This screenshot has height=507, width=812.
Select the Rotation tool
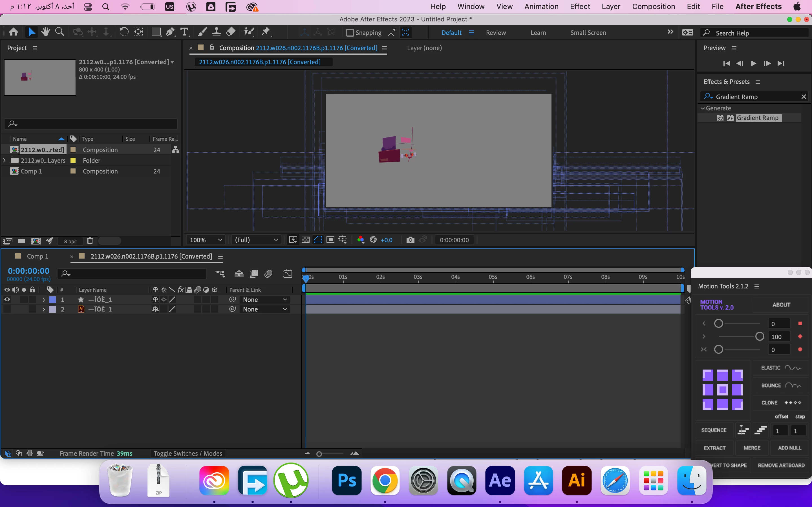[x=124, y=32]
